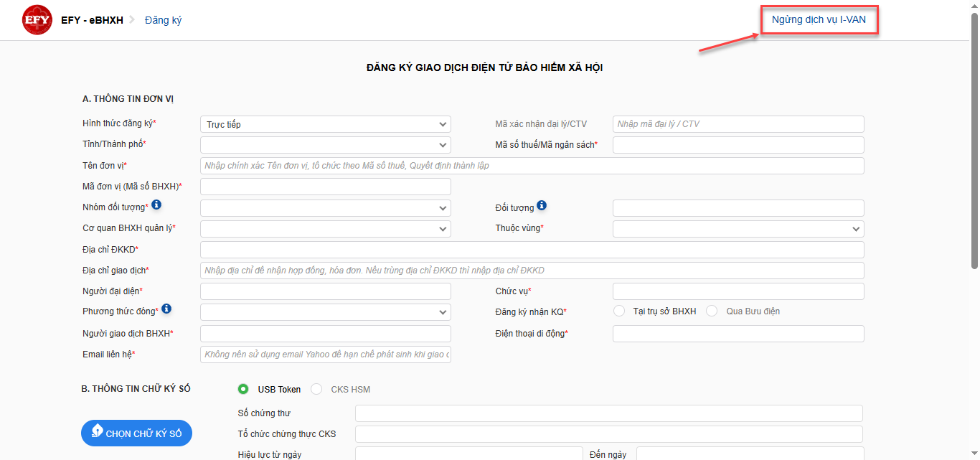980x460 pixels.
Task: Click the page vertical scrollbar
Action: pos(974,144)
